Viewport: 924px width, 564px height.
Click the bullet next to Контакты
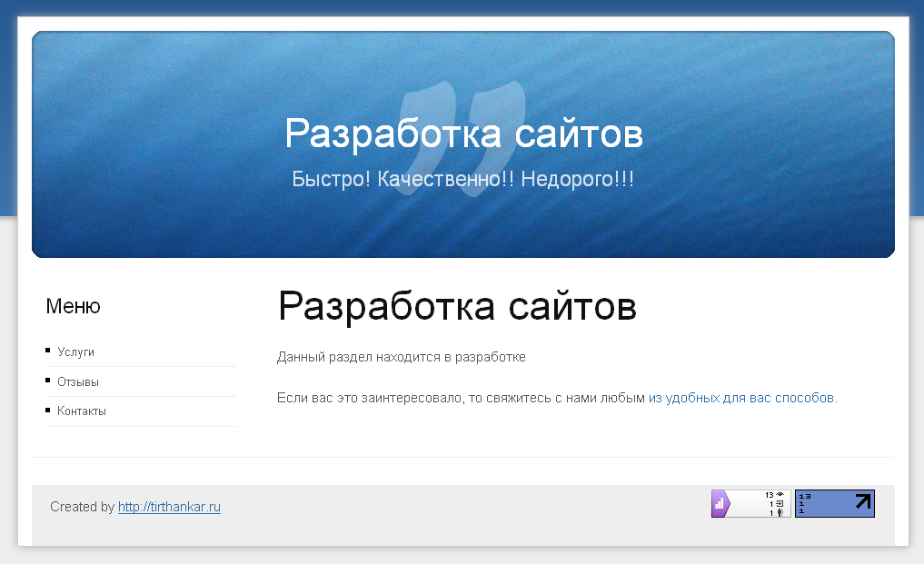tap(48, 411)
